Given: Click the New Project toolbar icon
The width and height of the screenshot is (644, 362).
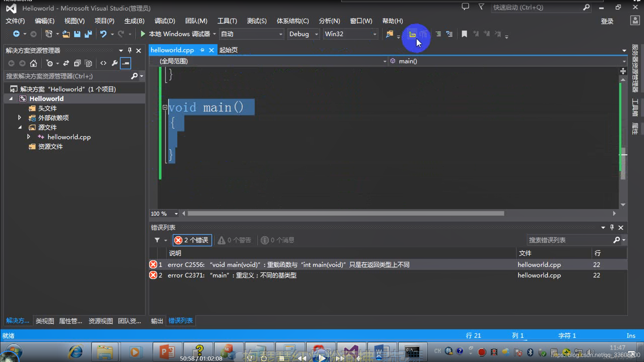Looking at the screenshot, I should [x=49, y=34].
